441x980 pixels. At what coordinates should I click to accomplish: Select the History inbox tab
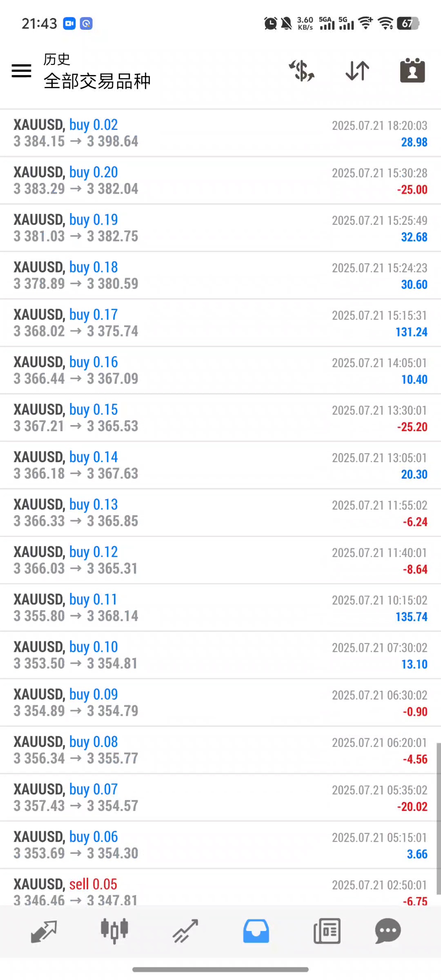pos(256,931)
